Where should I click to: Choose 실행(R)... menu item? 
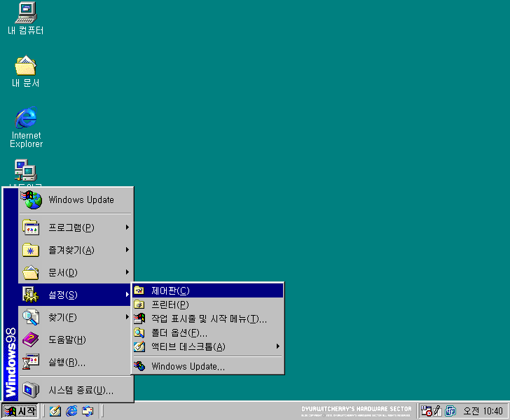click(76, 362)
